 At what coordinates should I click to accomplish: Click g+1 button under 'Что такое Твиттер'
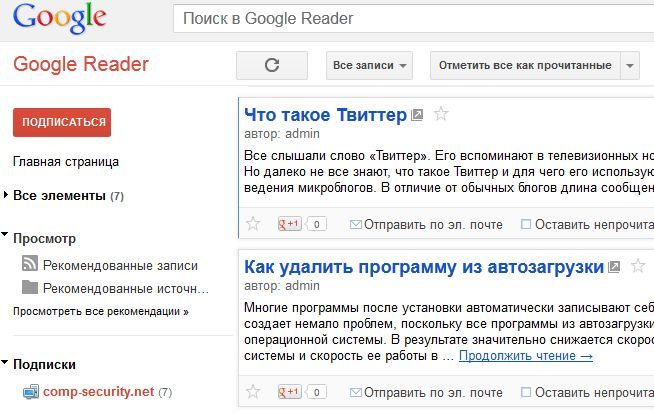(289, 224)
